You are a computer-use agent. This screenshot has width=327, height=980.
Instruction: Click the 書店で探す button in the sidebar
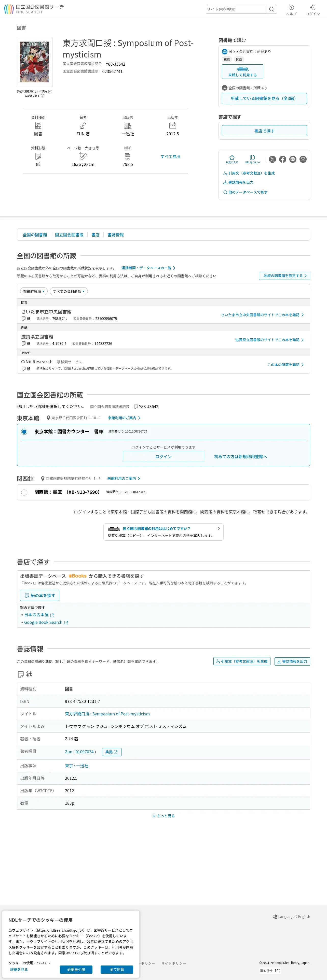pos(264,131)
